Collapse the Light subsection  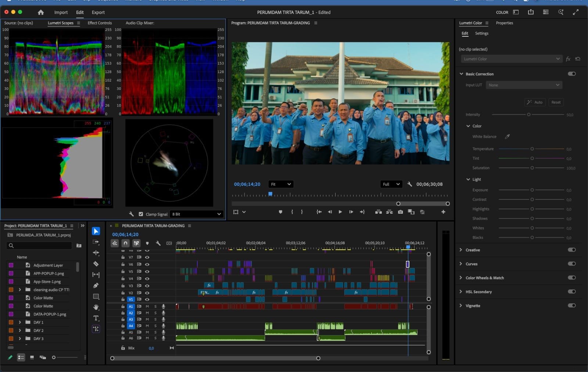[468, 179]
